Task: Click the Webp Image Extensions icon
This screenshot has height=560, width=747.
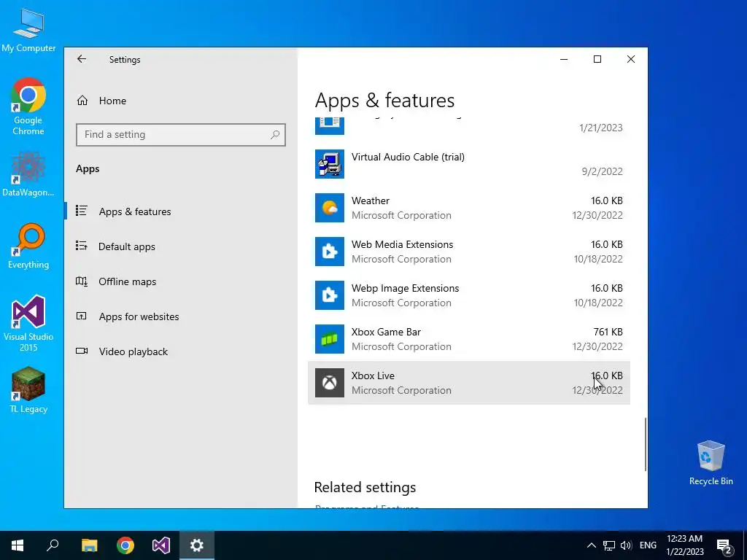Action: click(329, 295)
